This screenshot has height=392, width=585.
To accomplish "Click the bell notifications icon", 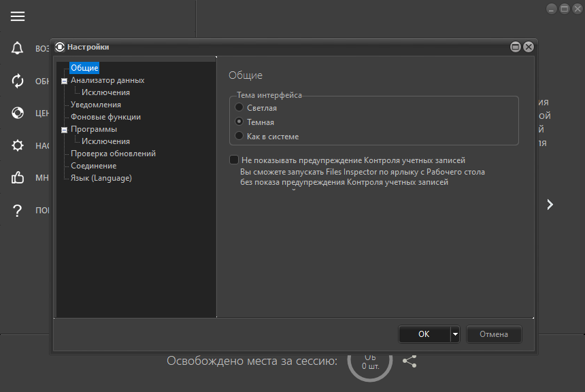I will (x=18, y=49).
